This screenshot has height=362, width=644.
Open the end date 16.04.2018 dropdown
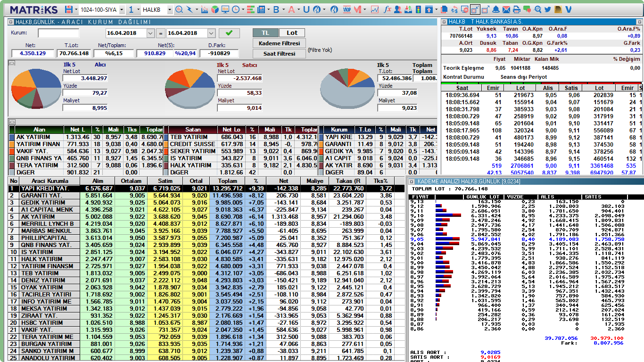[211, 33]
